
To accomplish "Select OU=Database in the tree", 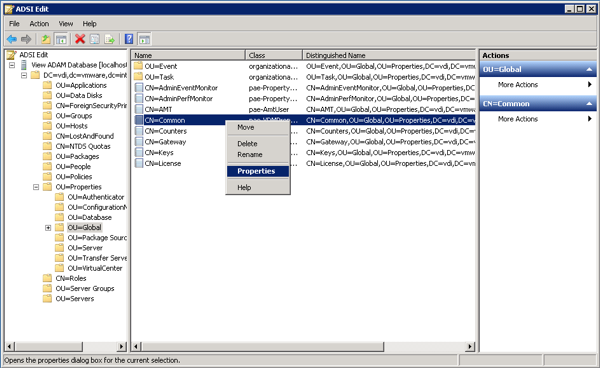I will tap(90, 217).
